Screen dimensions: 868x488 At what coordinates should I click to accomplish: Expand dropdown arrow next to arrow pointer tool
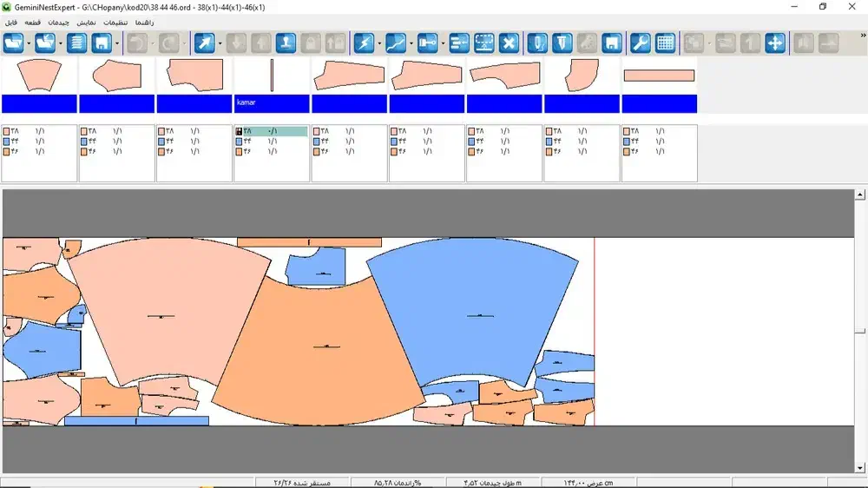[220, 43]
